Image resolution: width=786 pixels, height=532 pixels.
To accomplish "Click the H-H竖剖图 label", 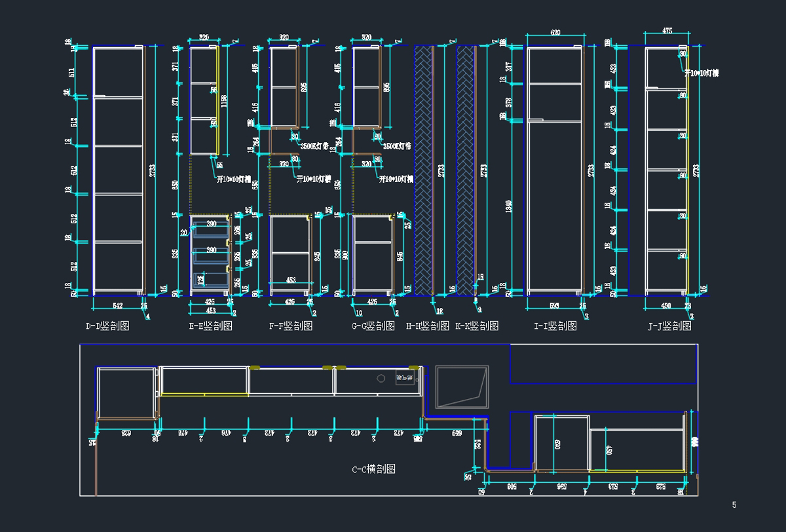I will [x=427, y=326].
